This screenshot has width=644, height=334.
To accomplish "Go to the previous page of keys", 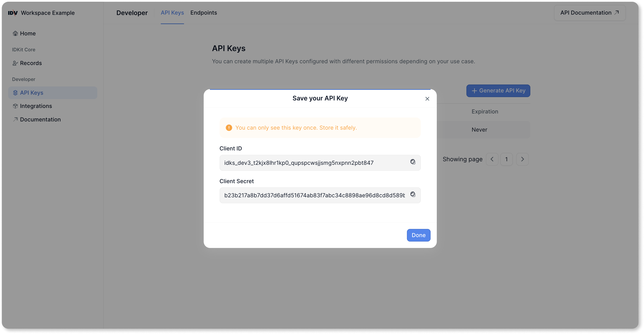I will pyautogui.click(x=492, y=159).
